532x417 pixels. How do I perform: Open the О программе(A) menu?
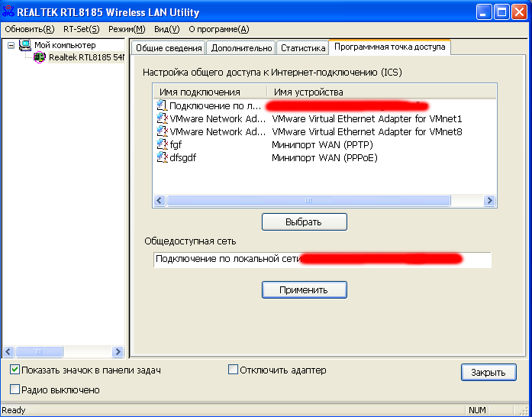pos(219,30)
